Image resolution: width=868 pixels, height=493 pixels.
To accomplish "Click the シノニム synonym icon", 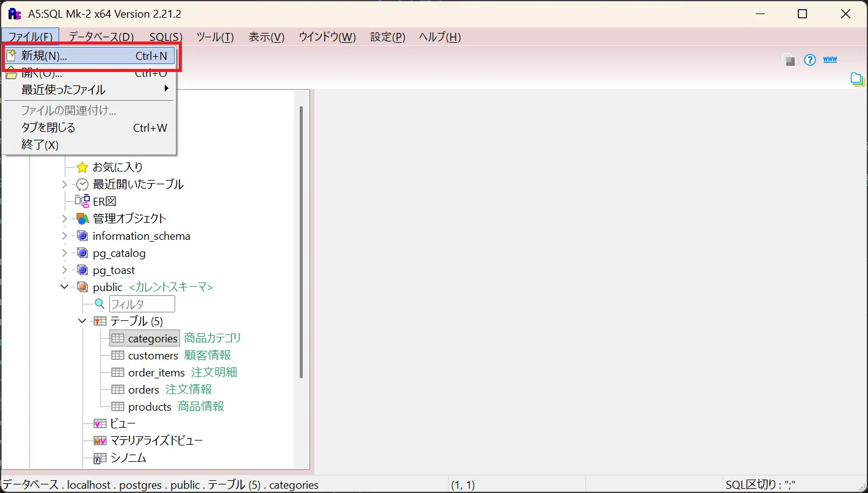I will tap(100, 458).
